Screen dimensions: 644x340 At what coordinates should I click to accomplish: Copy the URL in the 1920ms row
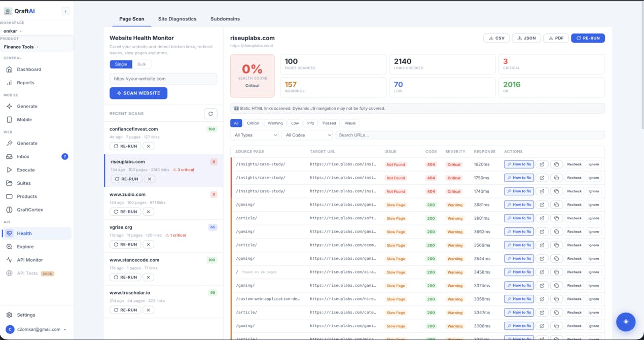point(556,164)
